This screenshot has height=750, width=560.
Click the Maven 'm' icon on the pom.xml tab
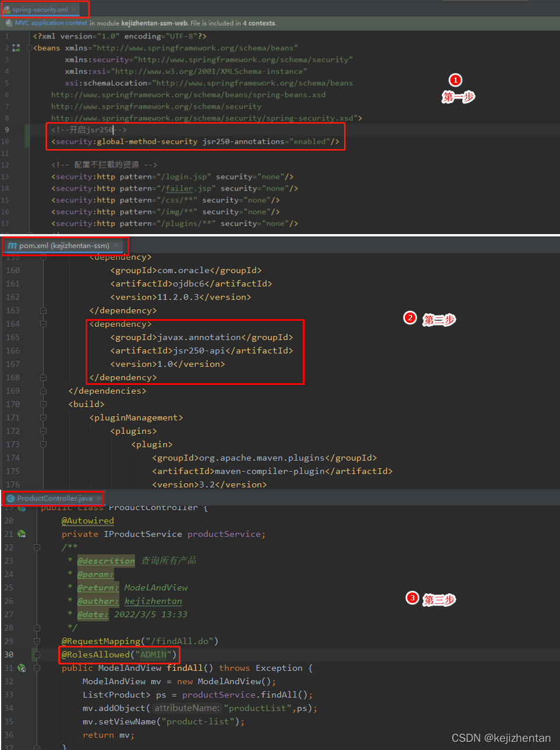pos(12,246)
